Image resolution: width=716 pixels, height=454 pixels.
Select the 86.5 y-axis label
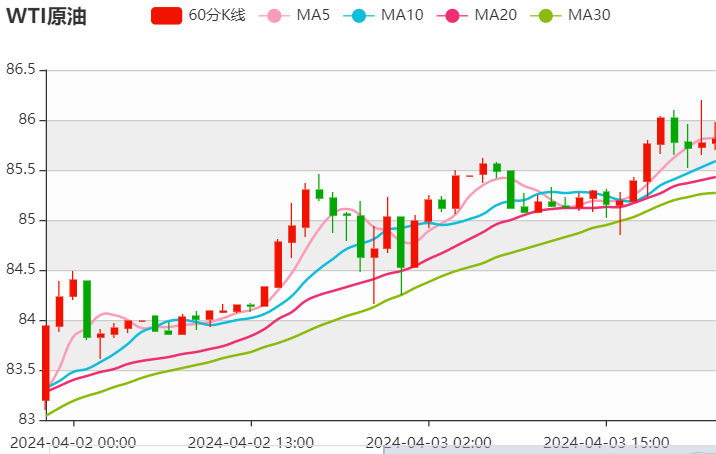coord(21,69)
